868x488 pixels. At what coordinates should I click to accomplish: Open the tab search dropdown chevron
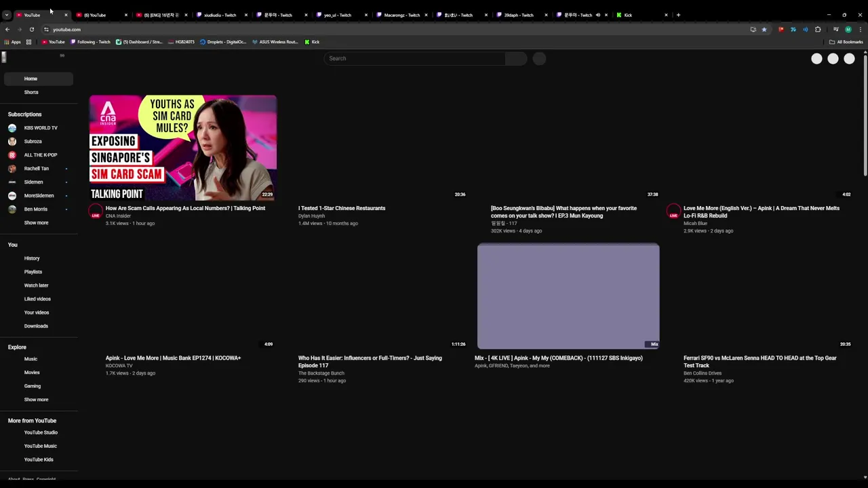pyautogui.click(x=6, y=15)
